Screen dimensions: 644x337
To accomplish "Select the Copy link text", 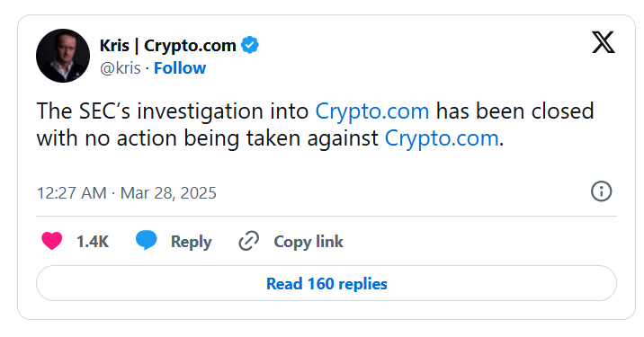I will tap(309, 242).
